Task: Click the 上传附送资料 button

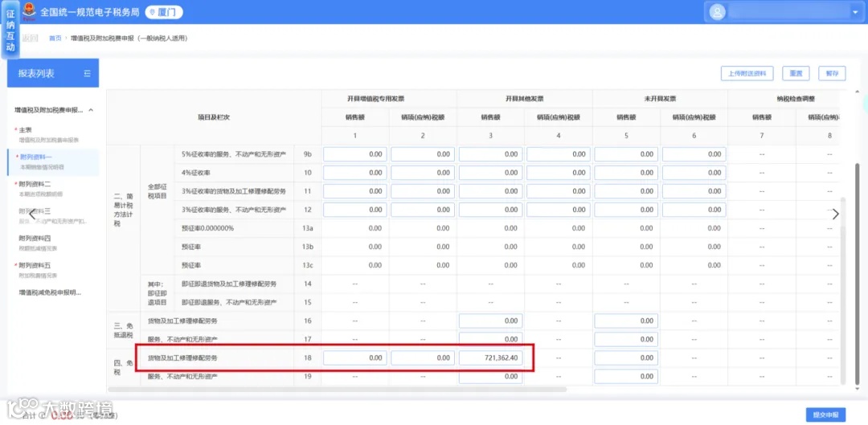Action: (747, 73)
